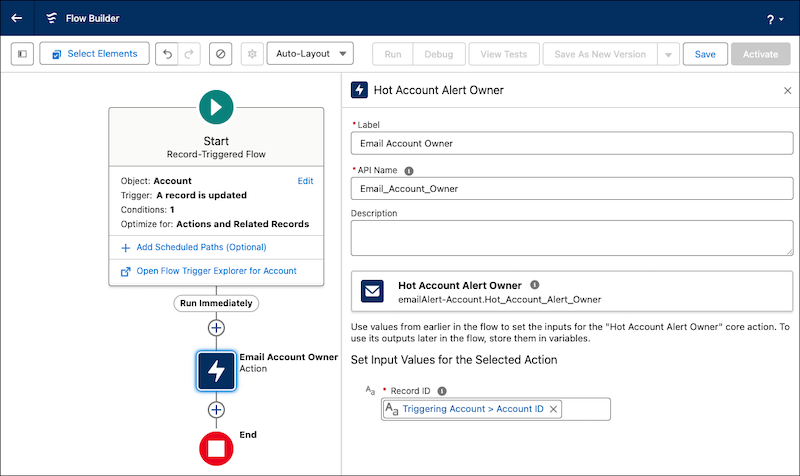Show Record ID info tooltip

click(442, 391)
